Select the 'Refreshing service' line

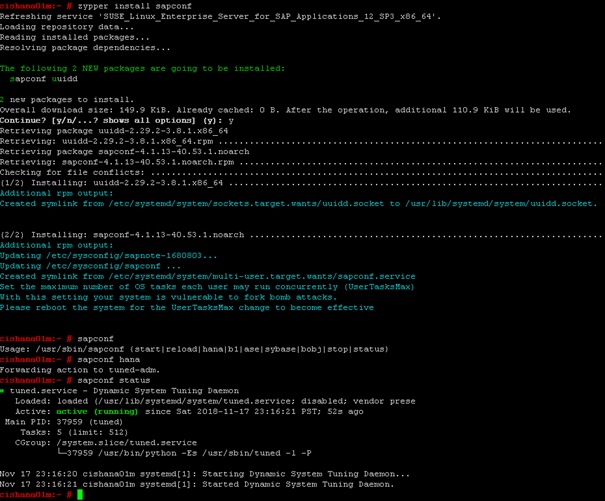pos(221,17)
